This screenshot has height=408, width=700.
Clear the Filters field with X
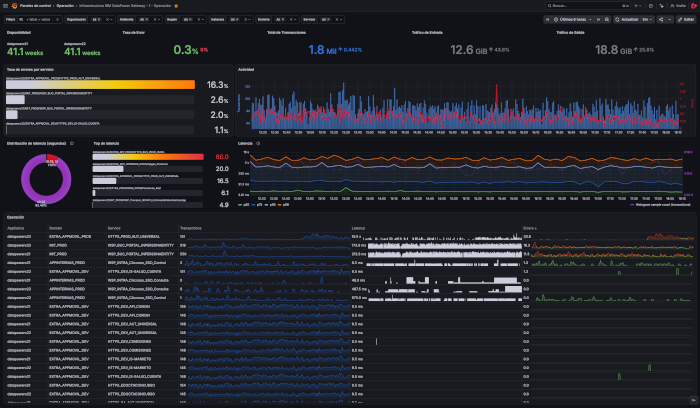57,20
